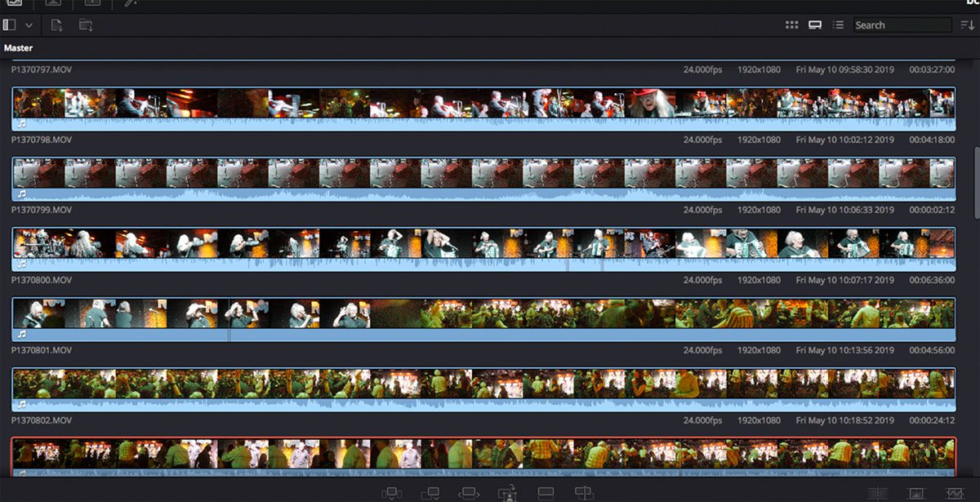Apply the Cut transition icon

tap(877, 493)
